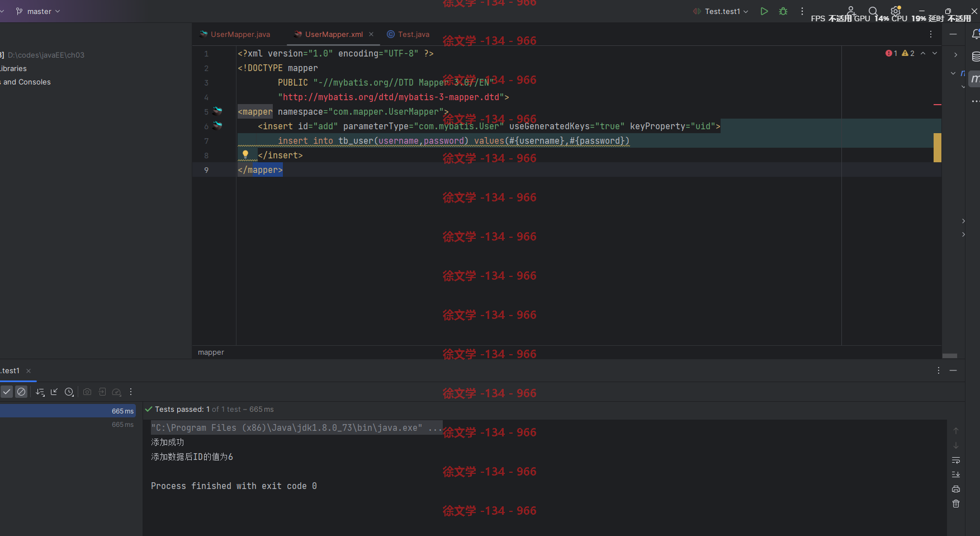Viewport: 980px width, 536px height.
Task: Select the Libraries tree node
Action: 13,68
